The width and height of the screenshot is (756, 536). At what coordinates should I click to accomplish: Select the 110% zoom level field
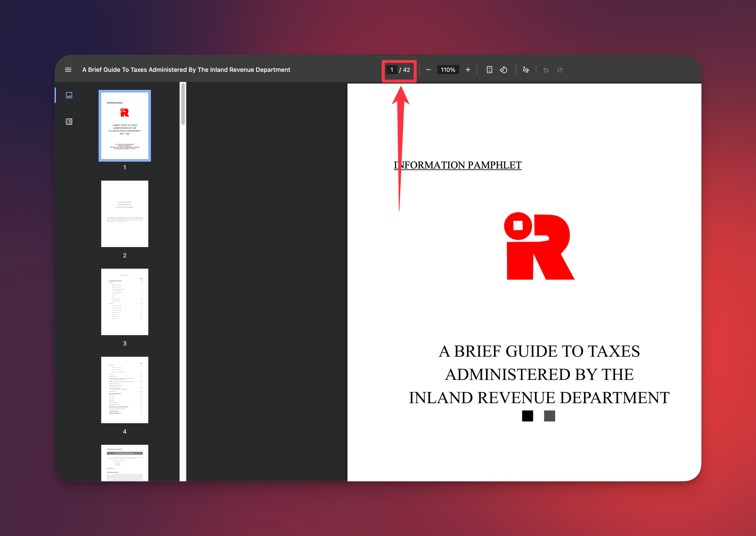[x=448, y=70]
